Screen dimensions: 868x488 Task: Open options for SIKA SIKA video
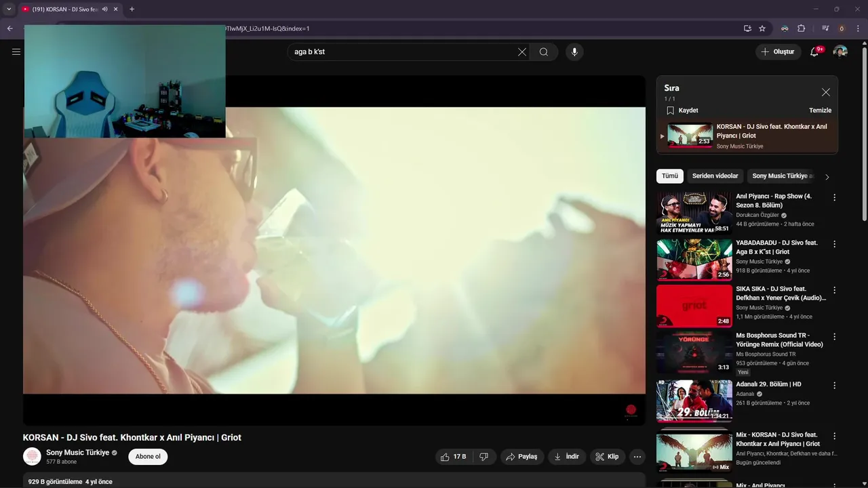[835, 290]
